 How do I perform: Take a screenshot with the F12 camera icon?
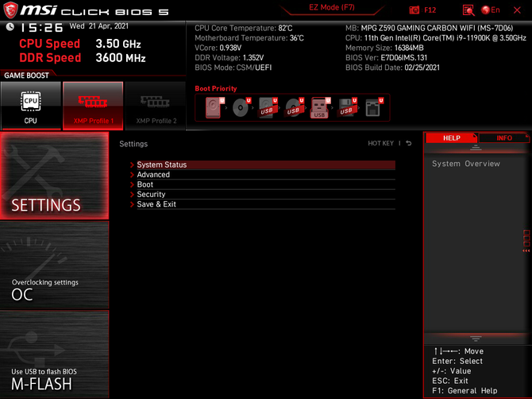coord(414,10)
